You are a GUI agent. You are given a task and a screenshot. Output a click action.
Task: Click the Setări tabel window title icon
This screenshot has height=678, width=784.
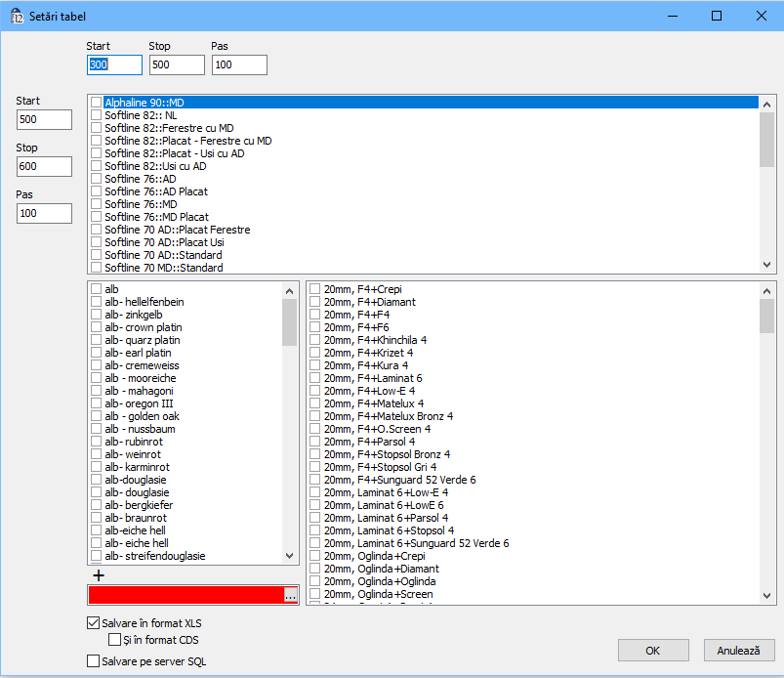[x=17, y=16]
